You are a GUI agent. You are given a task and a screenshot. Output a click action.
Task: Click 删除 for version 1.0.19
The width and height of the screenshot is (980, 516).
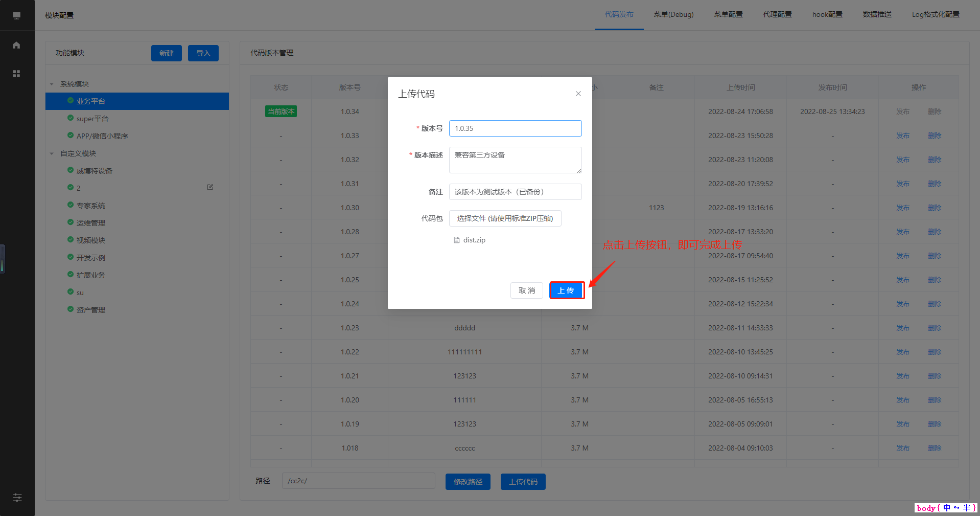tap(935, 424)
